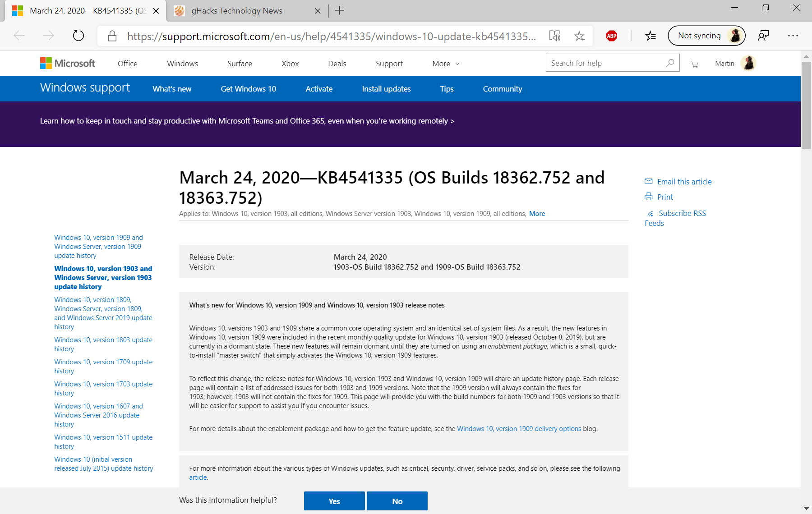Close the KB4541335 tab
Screen dimensions: 812x514
pos(156,11)
